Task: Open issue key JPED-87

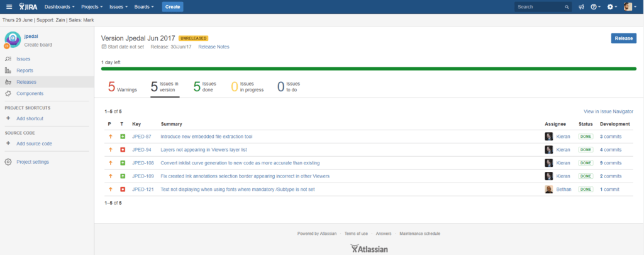Action: (x=142, y=137)
